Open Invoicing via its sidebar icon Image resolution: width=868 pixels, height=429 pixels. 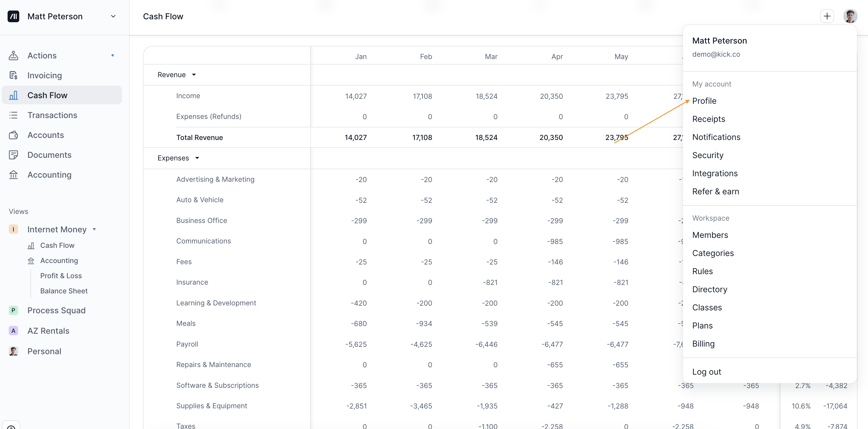(x=13, y=75)
